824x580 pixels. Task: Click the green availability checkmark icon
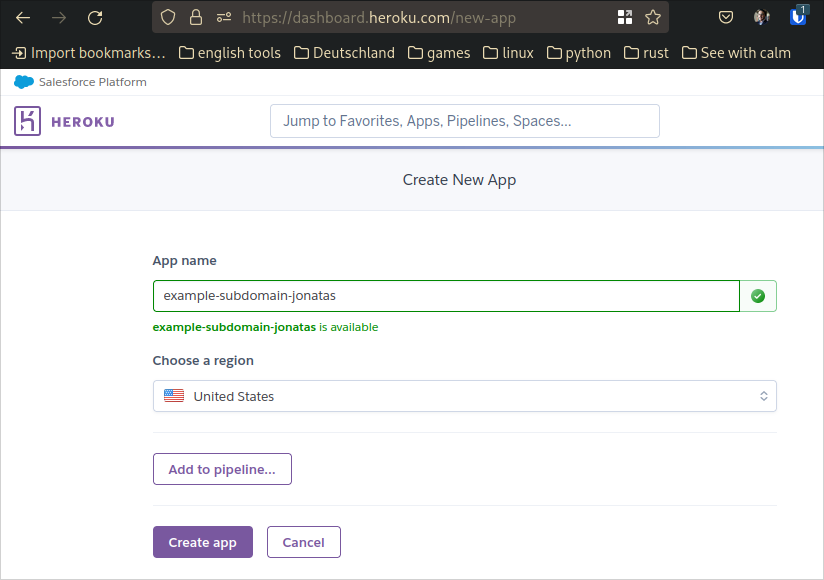758,296
